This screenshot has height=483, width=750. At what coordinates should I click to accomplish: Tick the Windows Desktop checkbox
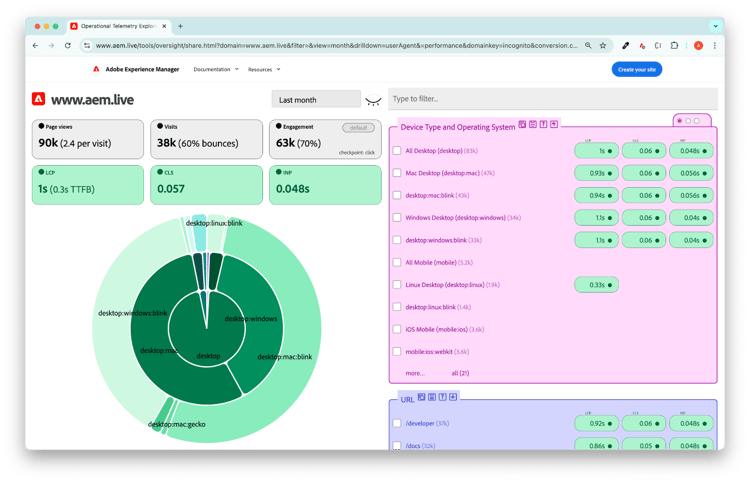[x=397, y=217]
